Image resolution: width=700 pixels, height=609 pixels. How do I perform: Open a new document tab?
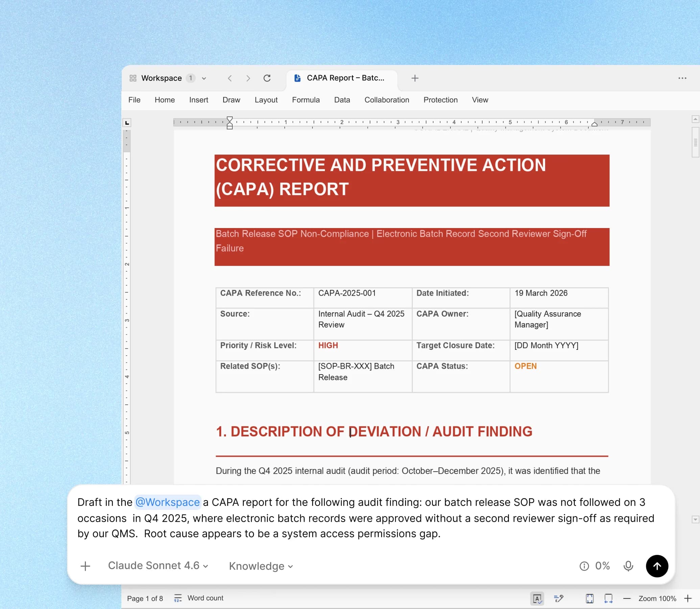click(415, 78)
